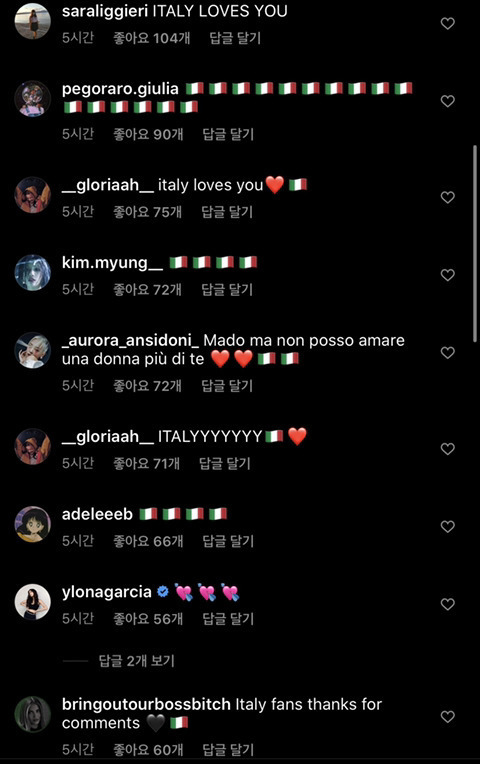Tap heart icon beside kim.myung__ comment
This screenshot has width=480, height=764.
[x=447, y=275]
